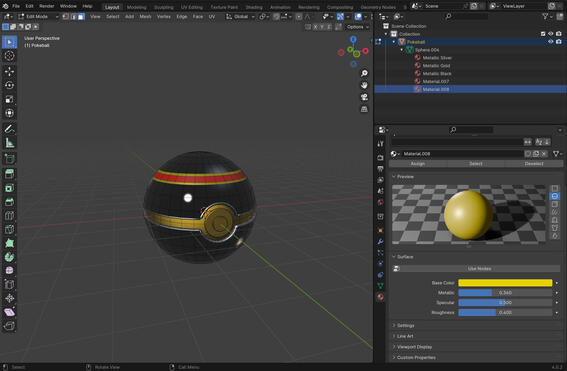The width and height of the screenshot is (567, 371).
Task: Switch to the Modeling workspace tab
Action: pos(136,7)
